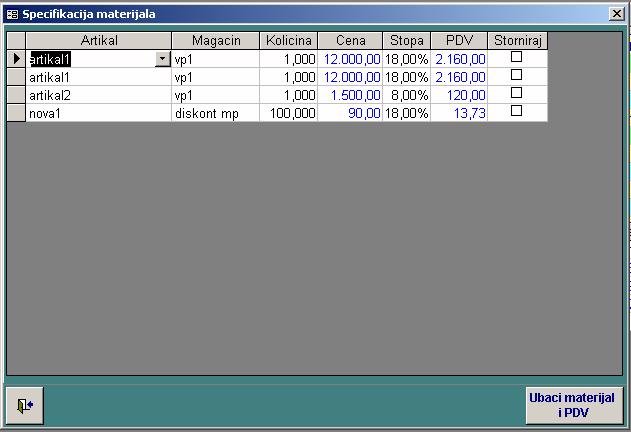The image size is (631, 432).
Task: Click the Magacin column header
Action: point(215,40)
